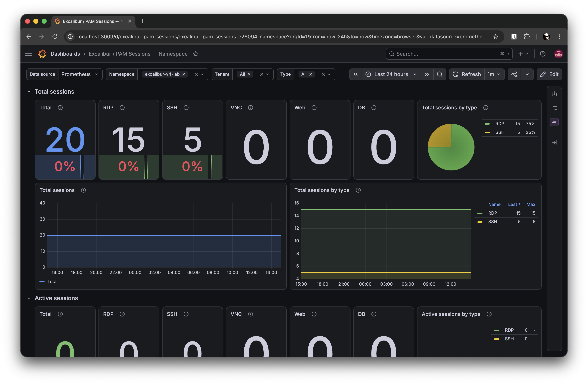588x384 pixels.
Task: Show info for Active sessions by type
Action: (x=489, y=314)
